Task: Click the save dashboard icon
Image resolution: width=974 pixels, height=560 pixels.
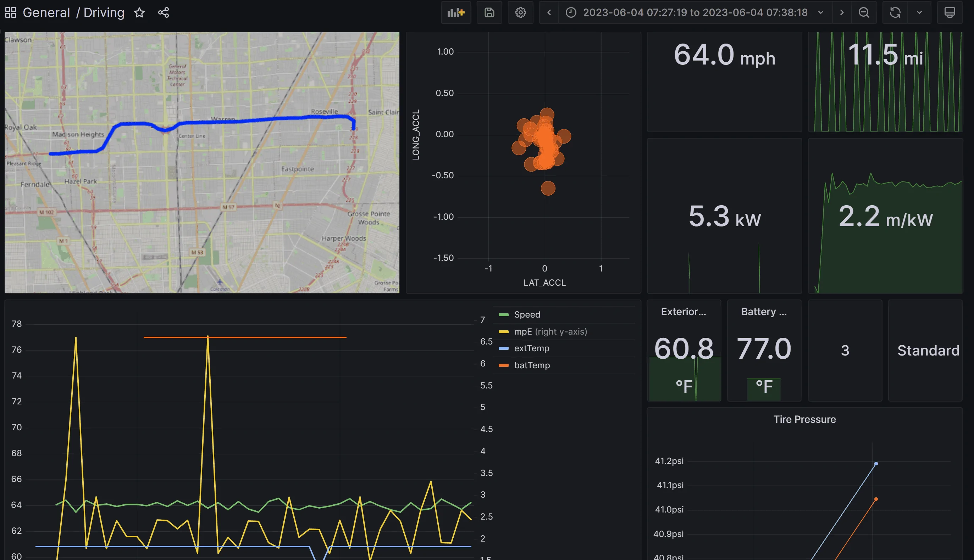Action: [489, 13]
